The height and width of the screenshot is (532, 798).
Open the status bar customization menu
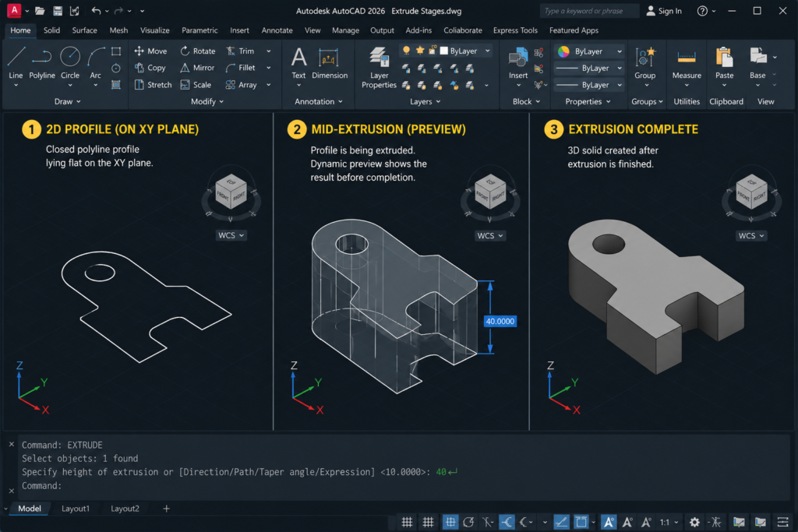(x=782, y=522)
